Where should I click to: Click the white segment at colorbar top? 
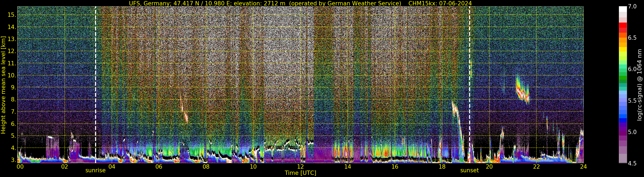click(x=623, y=9)
